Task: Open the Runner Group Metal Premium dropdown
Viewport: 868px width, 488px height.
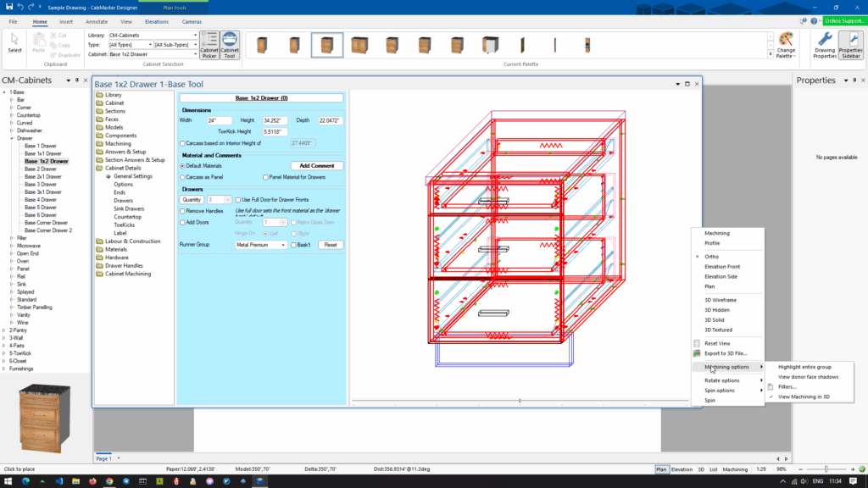Action: [x=262, y=244]
